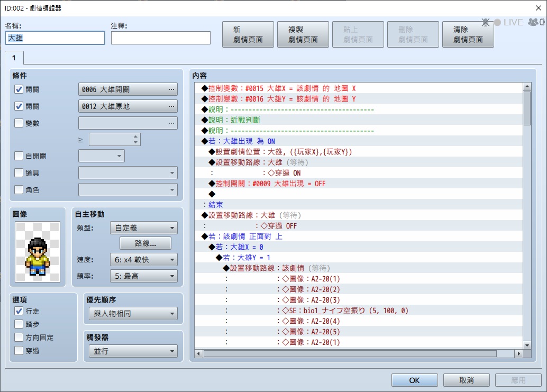
Task: Click the 取消 cancel button
Action: point(467,380)
